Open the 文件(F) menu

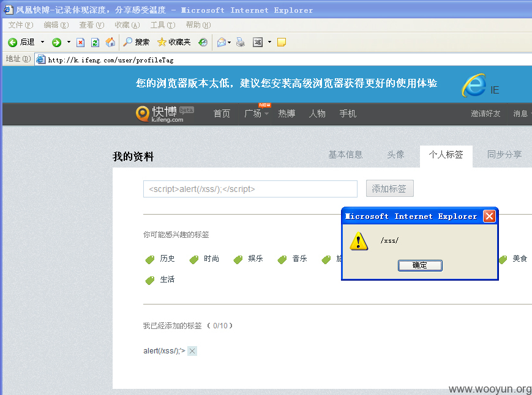point(21,24)
